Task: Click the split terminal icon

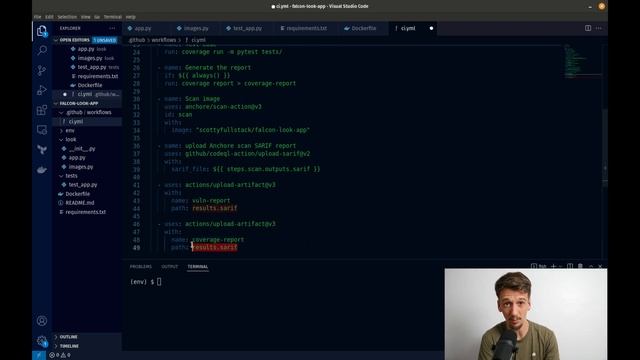Action: pos(570,266)
